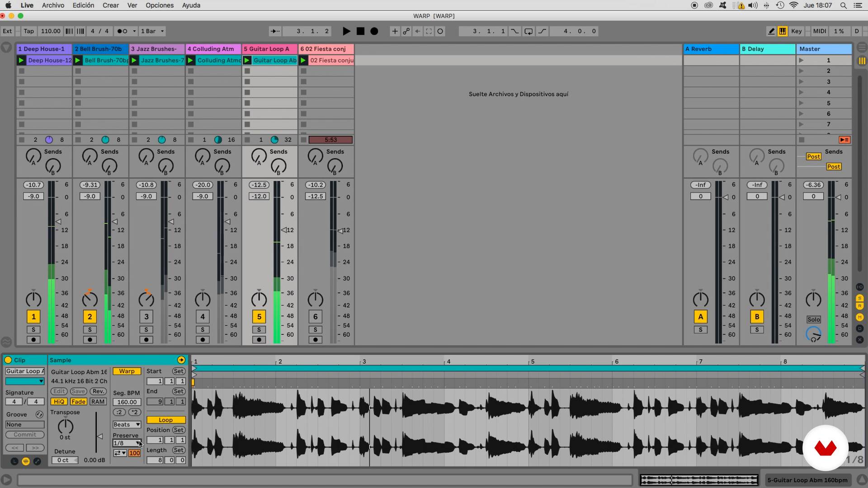Click track 1 volume fader handle
Viewport: 868px width, 488px height.
point(58,221)
